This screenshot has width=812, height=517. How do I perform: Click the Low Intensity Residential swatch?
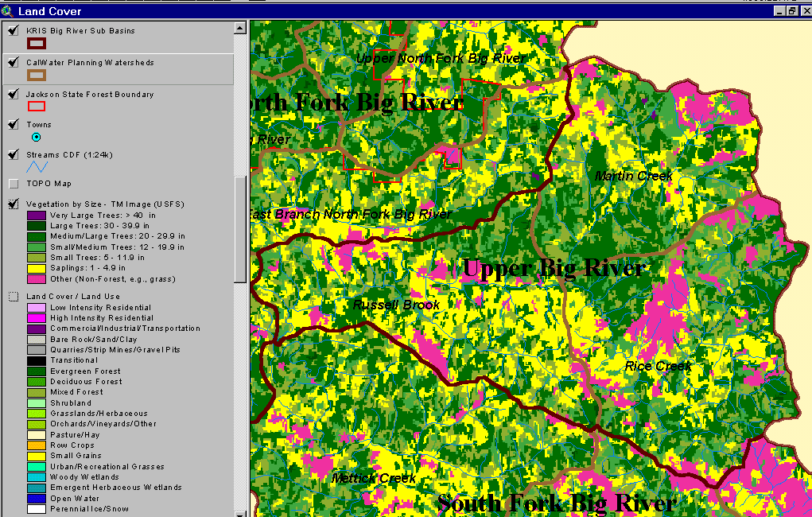click(x=37, y=308)
